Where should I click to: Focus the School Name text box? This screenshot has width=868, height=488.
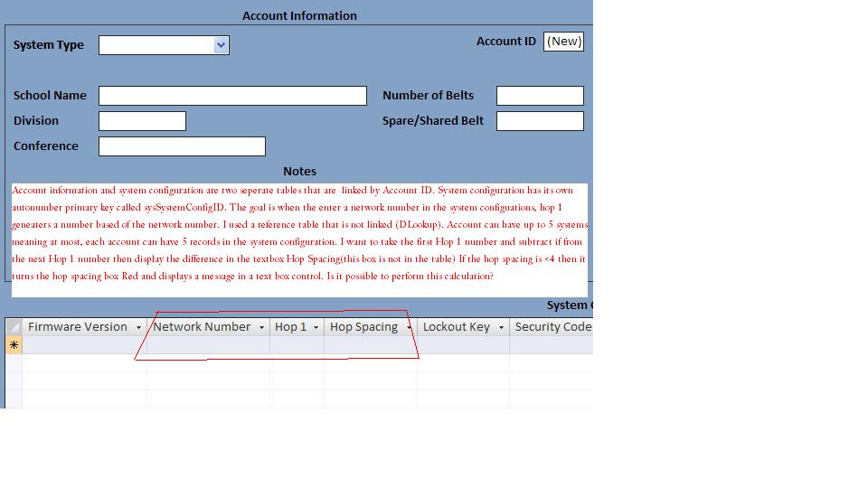pos(232,96)
